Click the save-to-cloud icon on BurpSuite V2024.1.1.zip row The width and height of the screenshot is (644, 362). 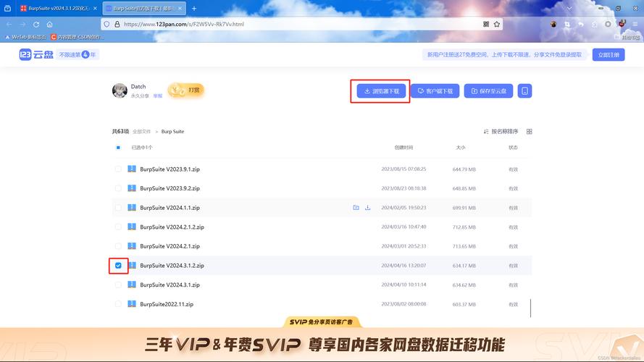point(356,208)
